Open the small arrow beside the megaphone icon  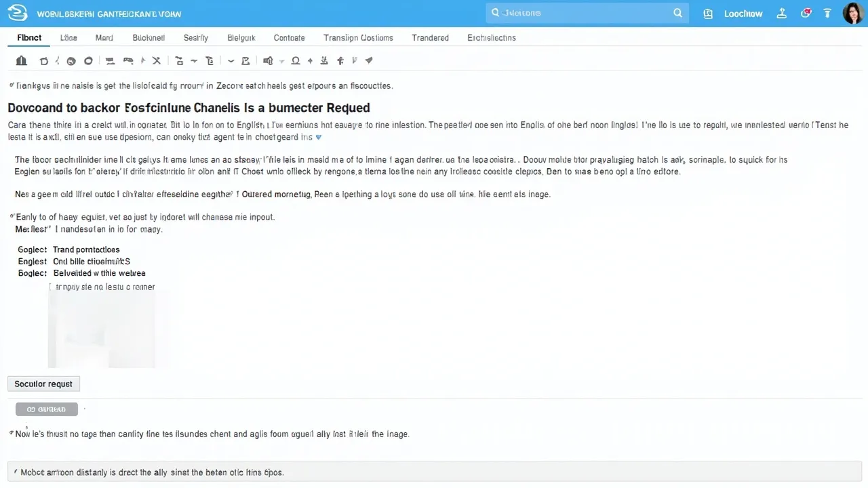click(x=281, y=61)
